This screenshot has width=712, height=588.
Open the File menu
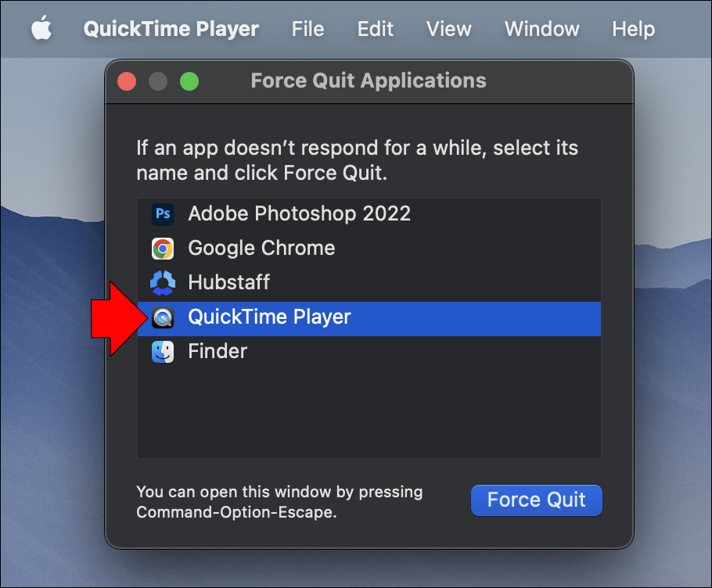pos(307,29)
